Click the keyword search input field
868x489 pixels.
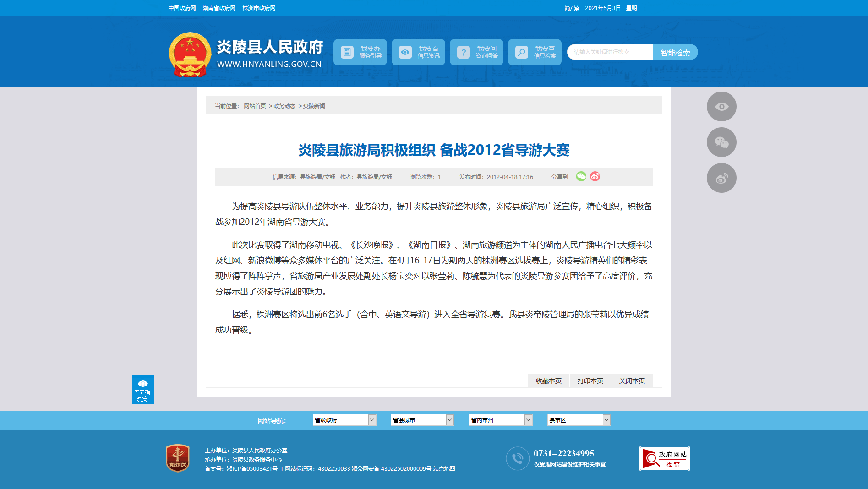tap(610, 52)
